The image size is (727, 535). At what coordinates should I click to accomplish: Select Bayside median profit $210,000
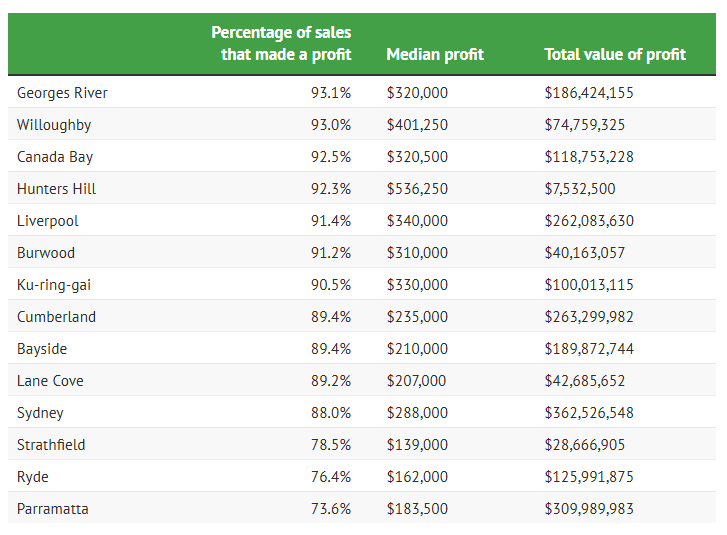(417, 349)
